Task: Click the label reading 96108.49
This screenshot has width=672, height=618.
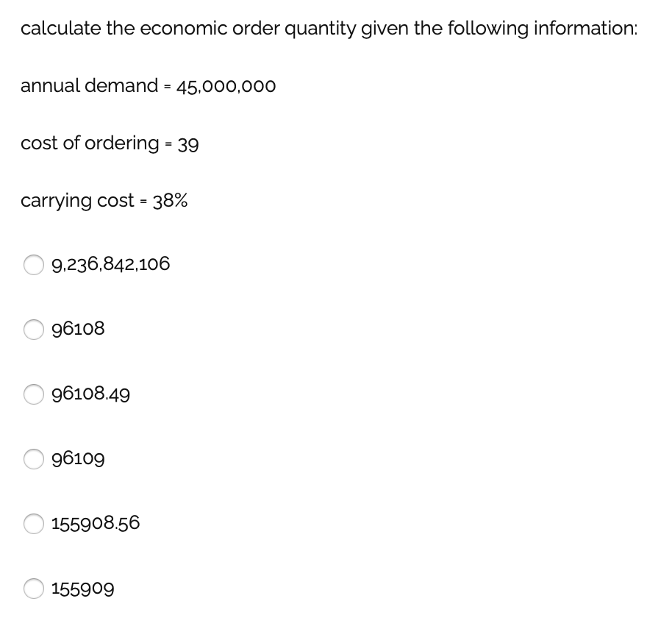Action: 91,394
